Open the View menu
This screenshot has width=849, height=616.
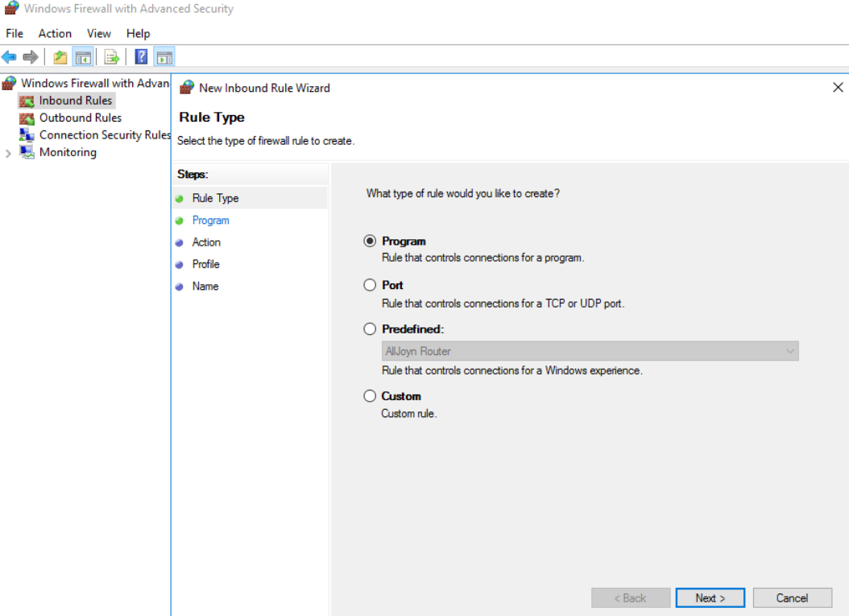pyautogui.click(x=99, y=34)
